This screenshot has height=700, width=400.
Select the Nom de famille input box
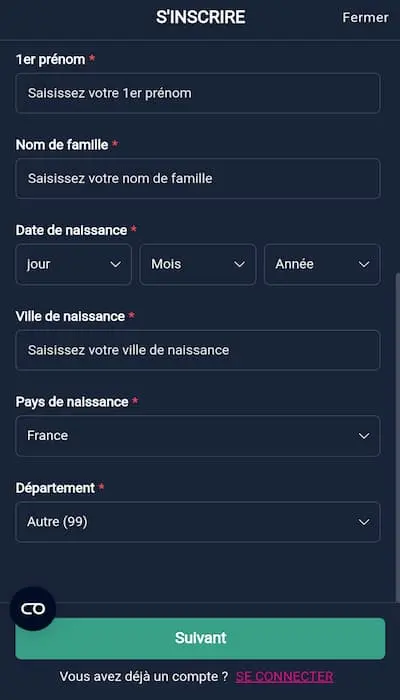198,179
